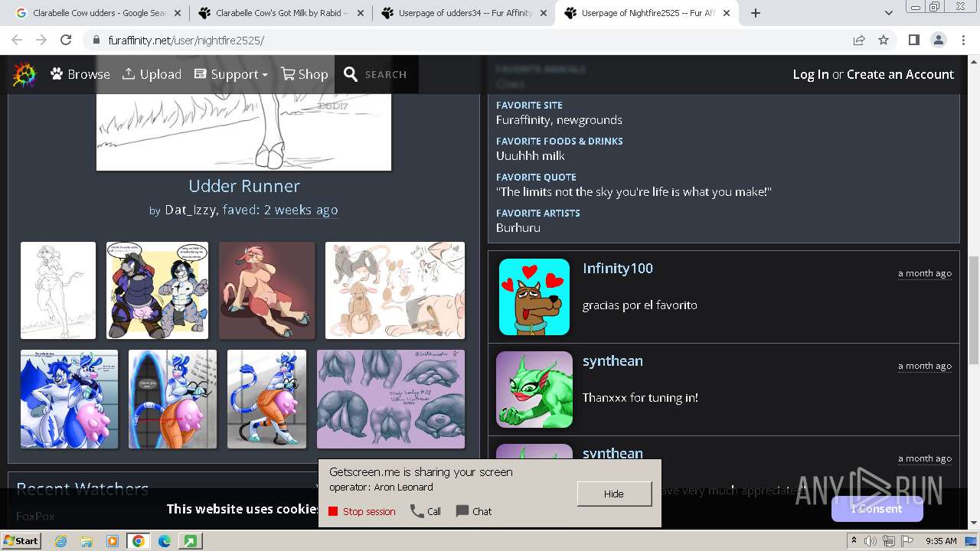Click the Log In link
The image size is (980, 551).
pyautogui.click(x=811, y=74)
